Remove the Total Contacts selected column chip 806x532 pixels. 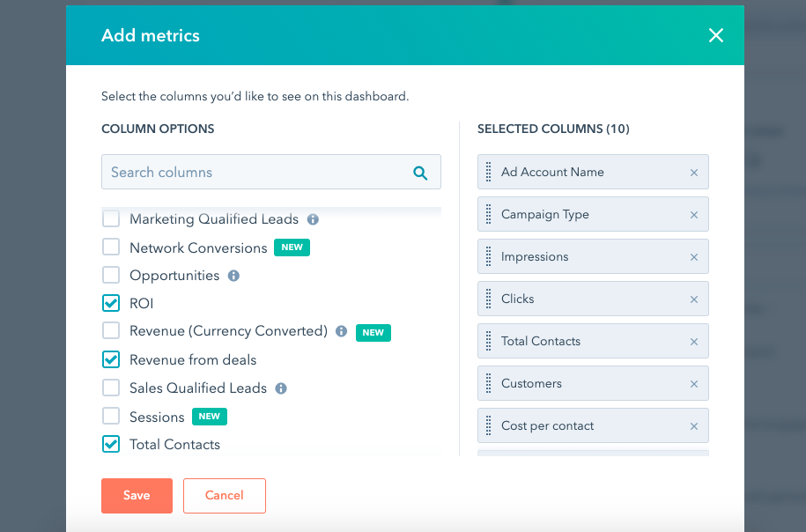click(x=694, y=342)
